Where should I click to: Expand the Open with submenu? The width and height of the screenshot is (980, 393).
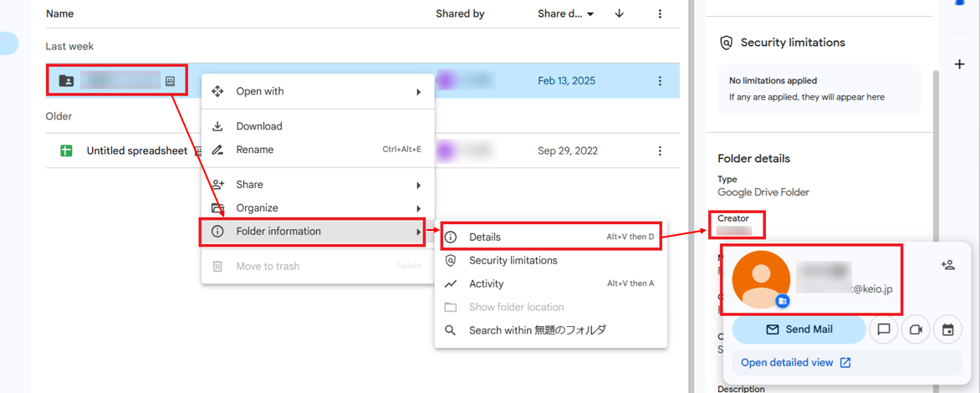[x=318, y=91]
